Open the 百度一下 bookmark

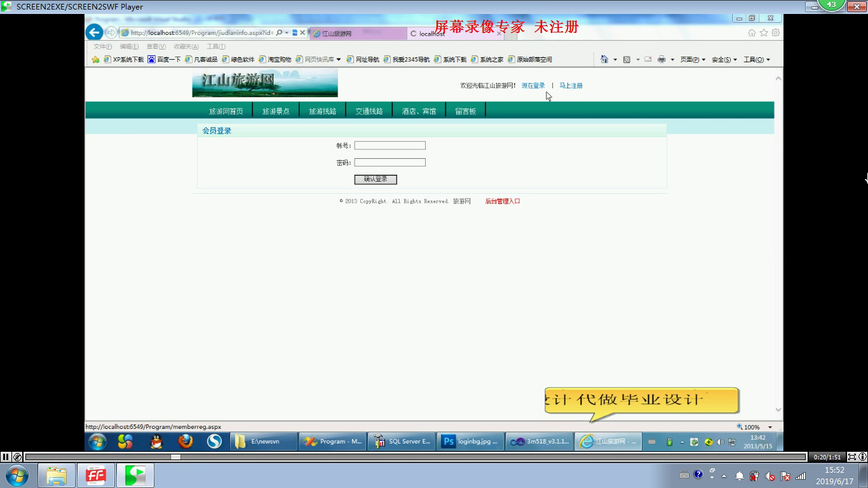164,60
